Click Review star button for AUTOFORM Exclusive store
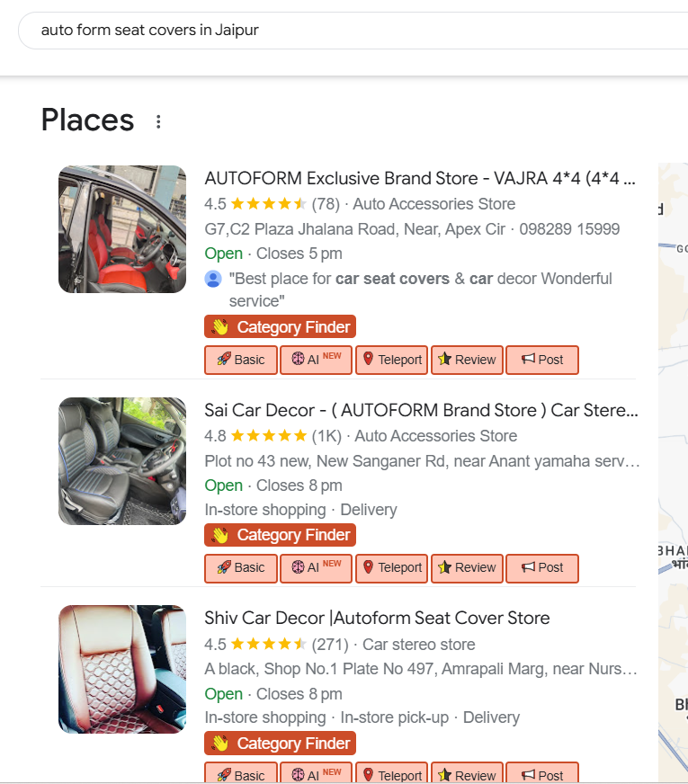 (467, 360)
